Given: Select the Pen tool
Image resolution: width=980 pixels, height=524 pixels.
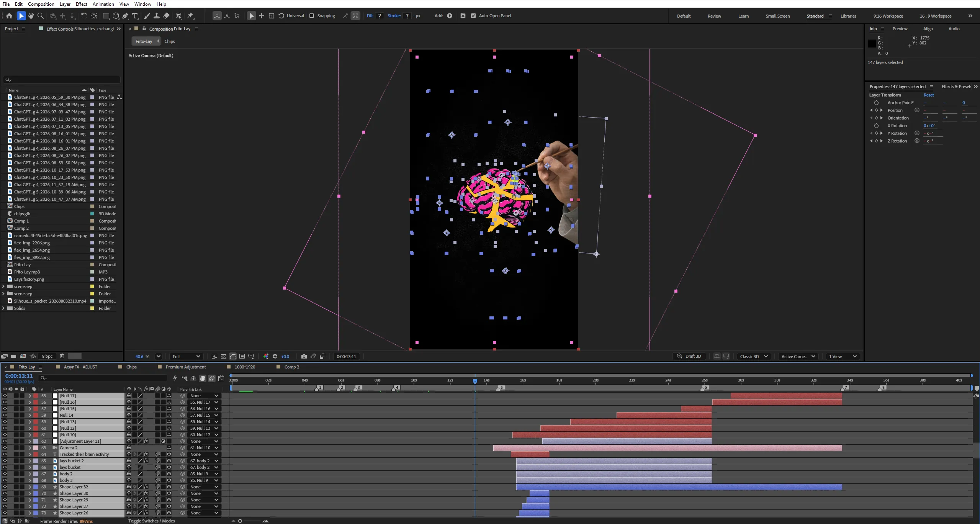Looking at the screenshot, I should click(x=125, y=16).
